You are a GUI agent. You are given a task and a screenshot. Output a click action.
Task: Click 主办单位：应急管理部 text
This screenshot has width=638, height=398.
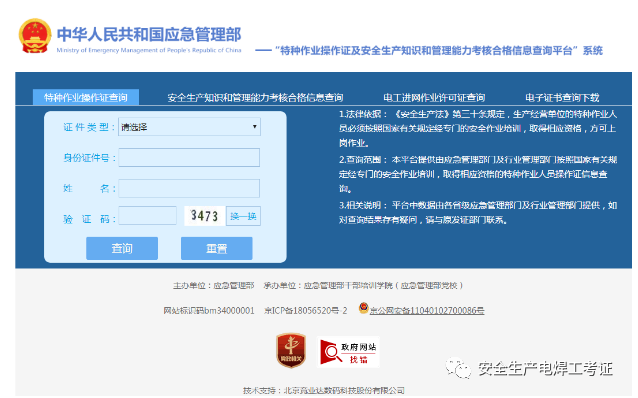pos(214,286)
